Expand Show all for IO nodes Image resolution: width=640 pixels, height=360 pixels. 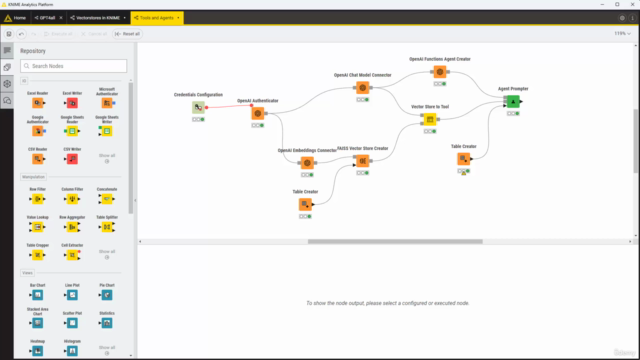pos(107,158)
